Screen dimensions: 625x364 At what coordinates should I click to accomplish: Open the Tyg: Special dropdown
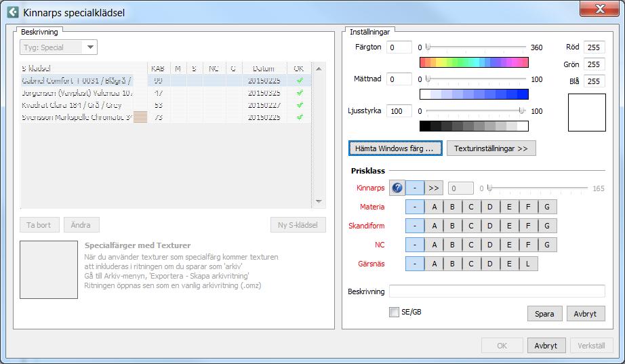(58, 47)
